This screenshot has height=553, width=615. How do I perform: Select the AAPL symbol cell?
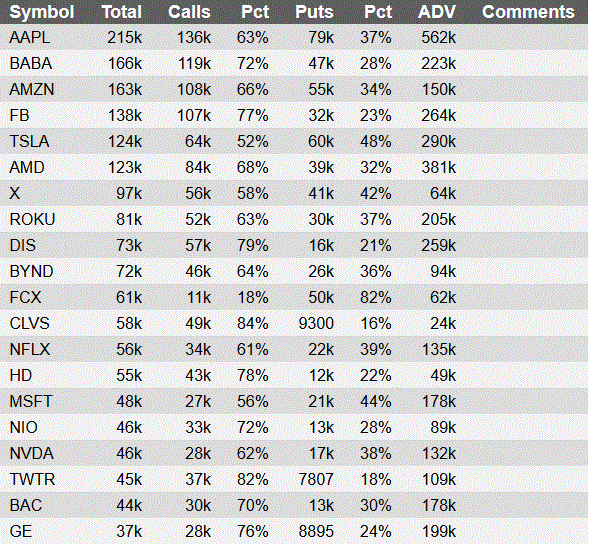pyautogui.click(x=30, y=38)
